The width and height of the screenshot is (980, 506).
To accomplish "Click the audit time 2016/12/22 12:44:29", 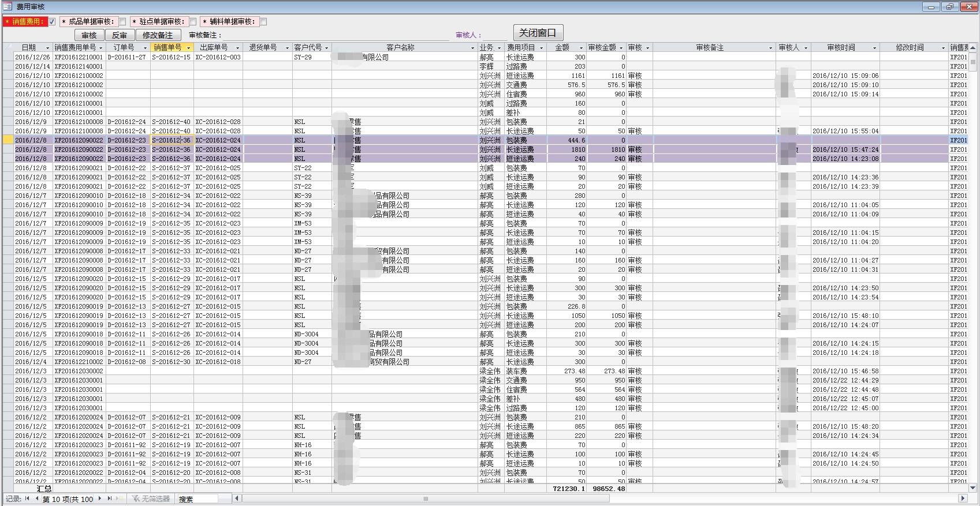I will [845, 380].
